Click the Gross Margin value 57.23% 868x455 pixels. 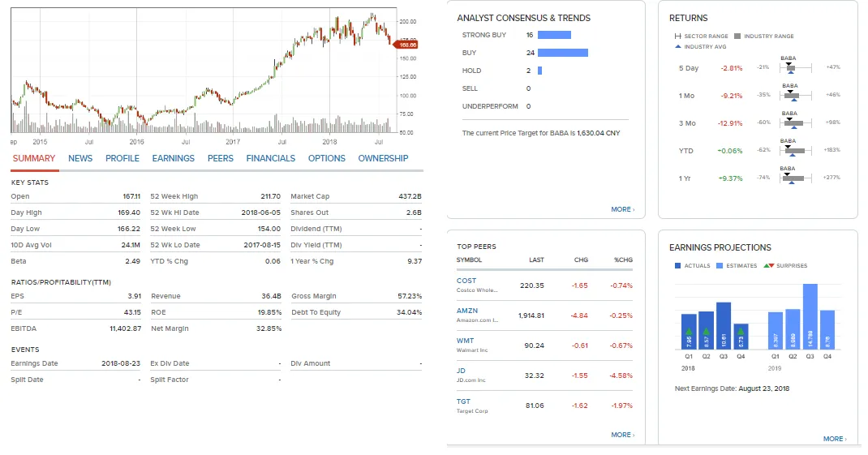click(x=410, y=296)
